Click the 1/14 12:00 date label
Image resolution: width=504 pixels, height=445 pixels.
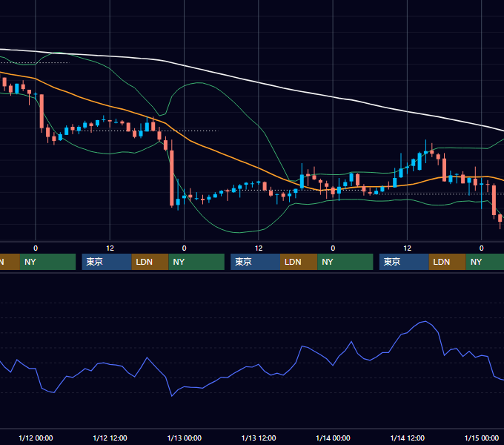(x=407, y=438)
